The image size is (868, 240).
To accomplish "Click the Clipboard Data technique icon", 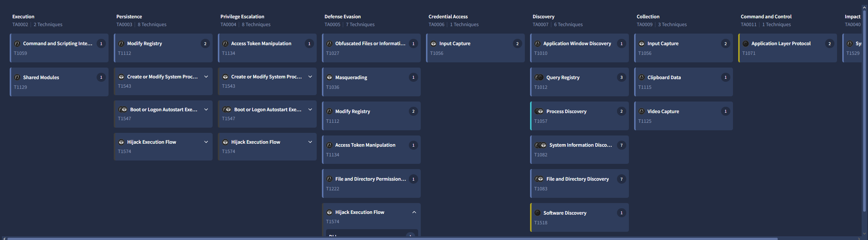I will 642,78.
